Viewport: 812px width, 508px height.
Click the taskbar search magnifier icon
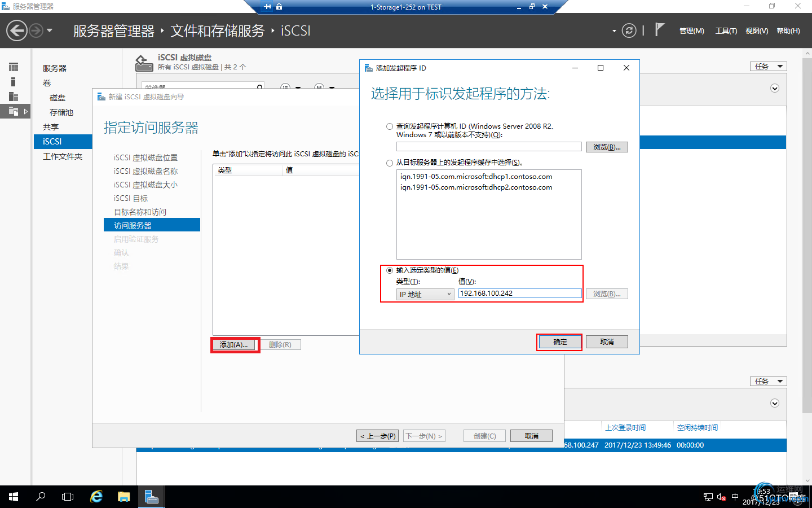coord(41,497)
